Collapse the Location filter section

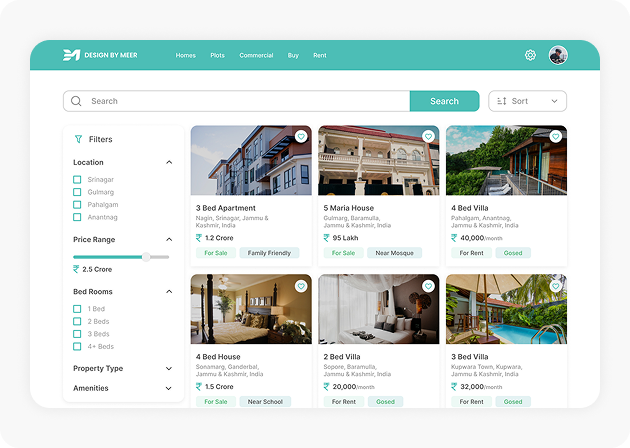169,162
